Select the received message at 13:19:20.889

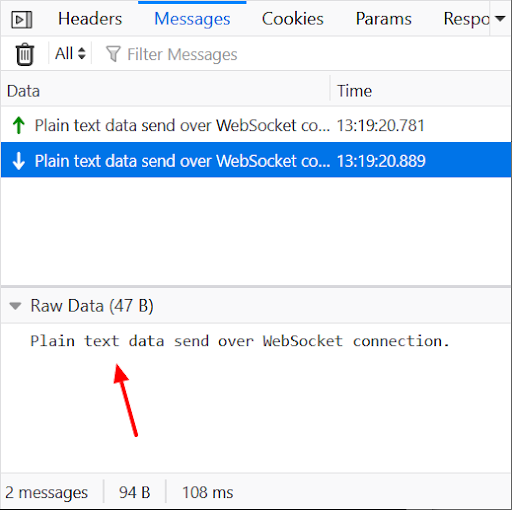coord(256,160)
